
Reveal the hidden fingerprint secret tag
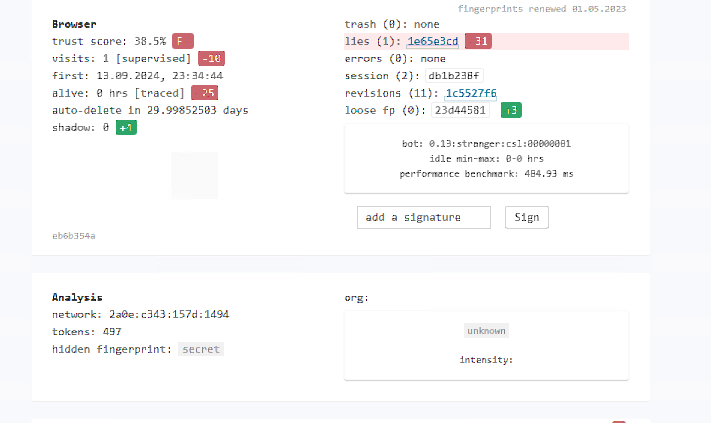point(201,349)
